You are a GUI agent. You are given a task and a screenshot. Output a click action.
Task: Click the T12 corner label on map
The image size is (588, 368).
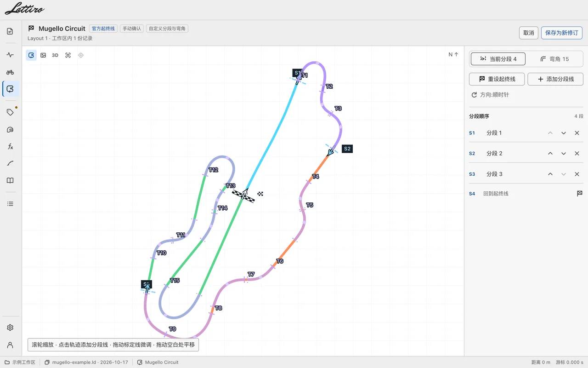[213, 170]
